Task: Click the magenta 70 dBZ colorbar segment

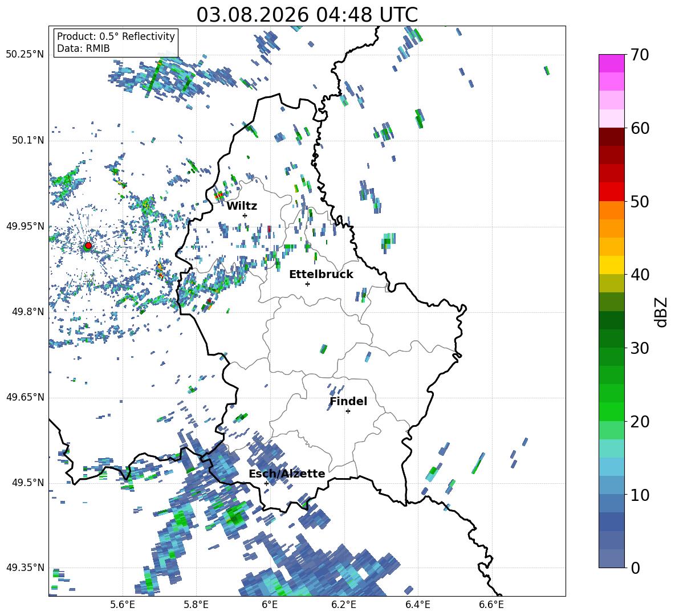Action: [611, 63]
